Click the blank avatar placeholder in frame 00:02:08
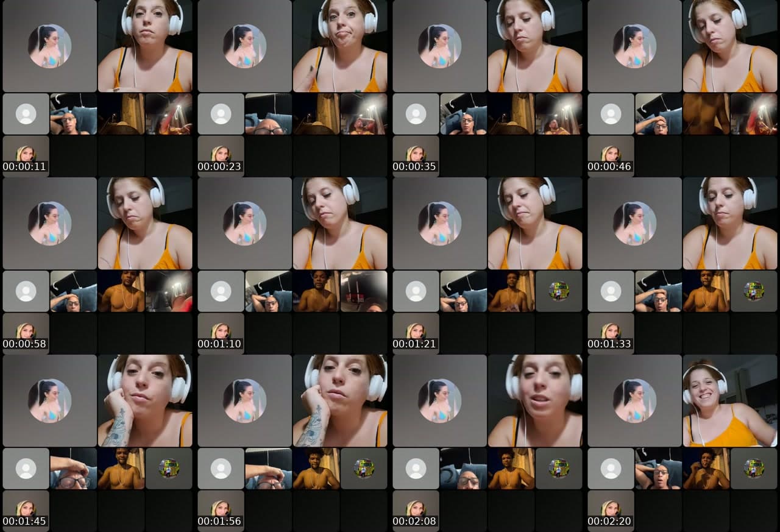This screenshot has height=532, width=780. point(416,469)
